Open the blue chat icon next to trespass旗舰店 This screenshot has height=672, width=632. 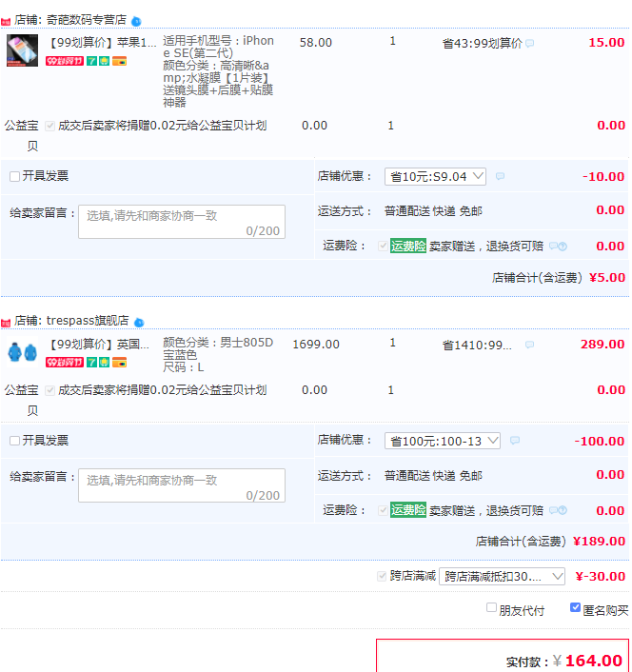139,323
